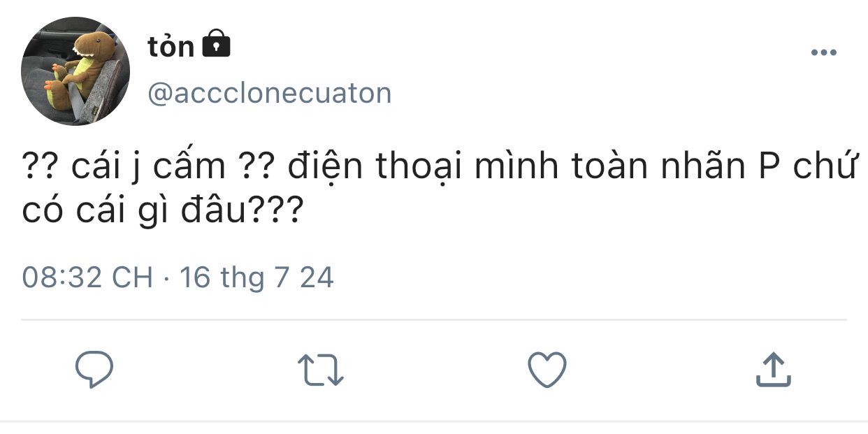Image resolution: width=868 pixels, height=434 pixels.
Task: Click the 08:32 CH time stamp
Action: pos(87,277)
